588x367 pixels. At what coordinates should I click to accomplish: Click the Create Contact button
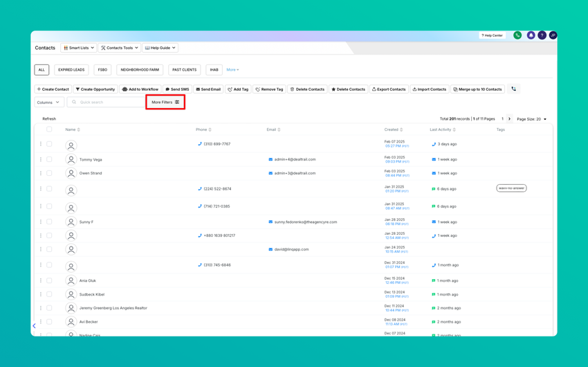click(53, 89)
